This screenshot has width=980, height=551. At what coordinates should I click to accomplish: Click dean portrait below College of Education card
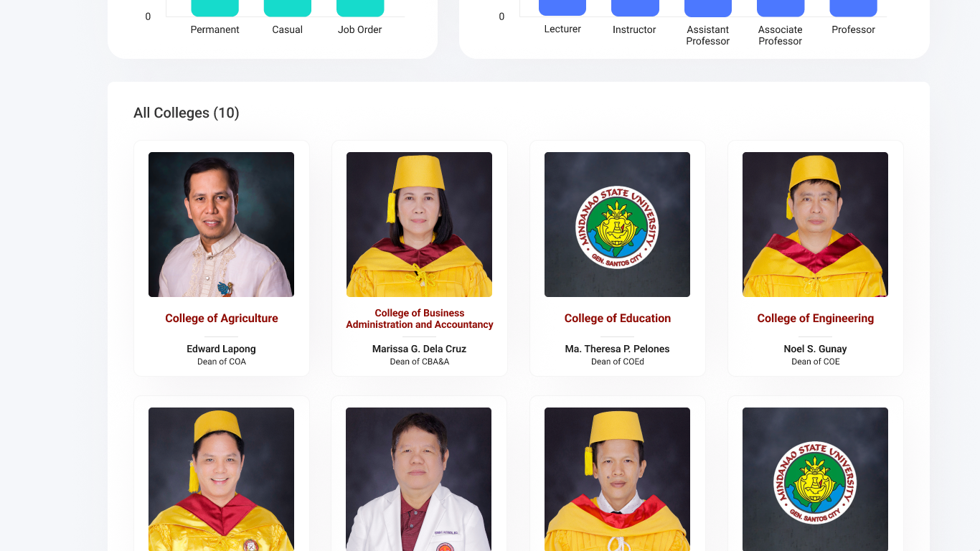click(x=617, y=479)
